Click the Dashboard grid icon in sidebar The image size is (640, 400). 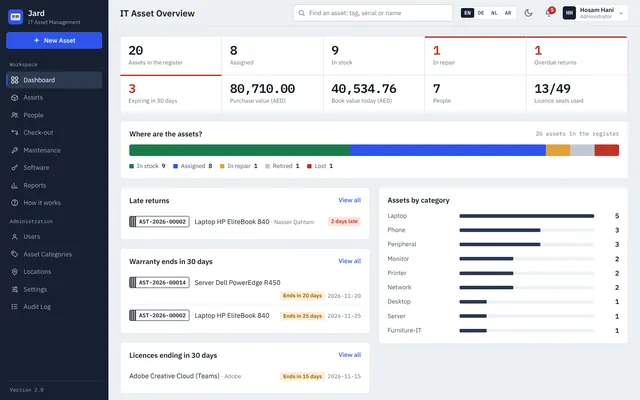pos(15,80)
